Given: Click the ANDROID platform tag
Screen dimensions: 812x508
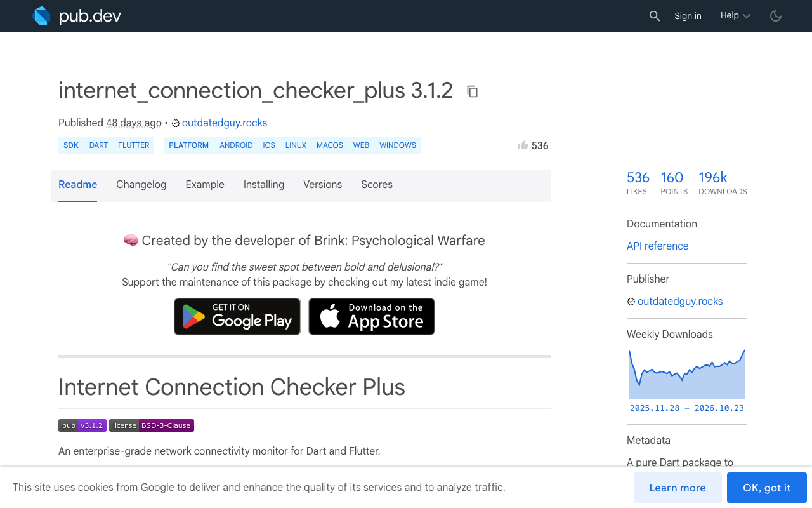Looking at the screenshot, I should point(236,145).
